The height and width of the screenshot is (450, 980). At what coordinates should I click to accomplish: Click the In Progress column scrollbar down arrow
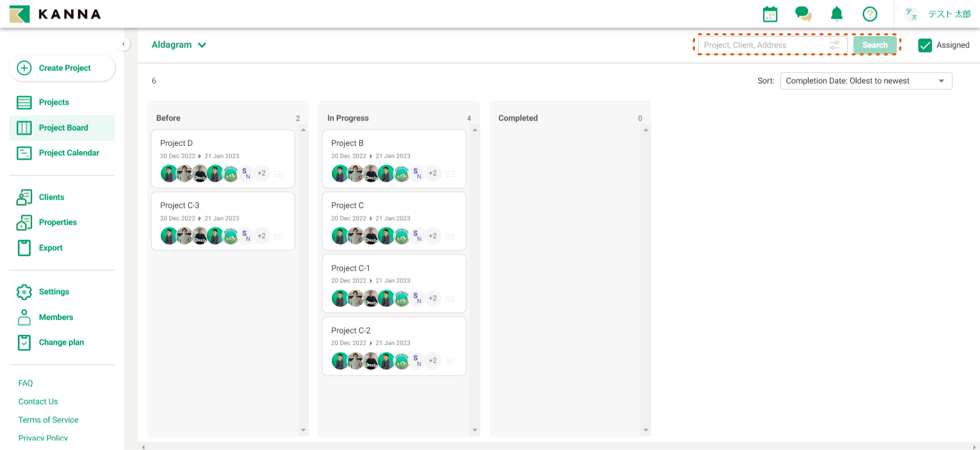pyautogui.click(x=475, y=430)
